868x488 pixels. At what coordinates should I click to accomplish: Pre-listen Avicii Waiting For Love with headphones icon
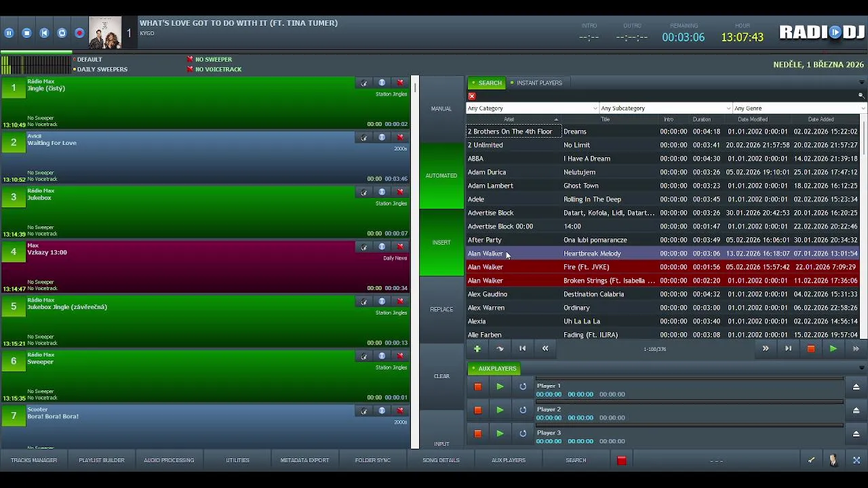pyautogui.click(x=364, y=138)
